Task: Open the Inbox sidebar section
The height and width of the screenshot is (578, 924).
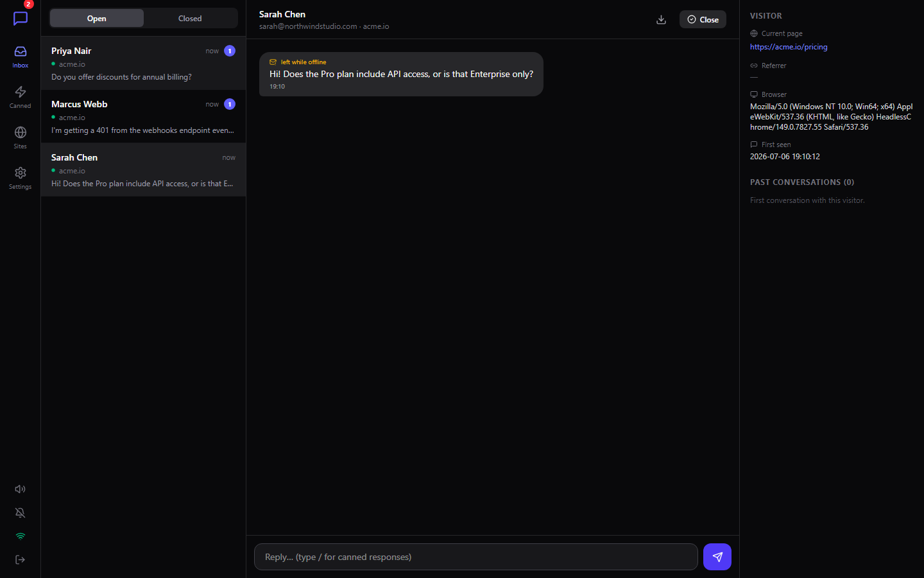Action: click(x=21, y=57)
